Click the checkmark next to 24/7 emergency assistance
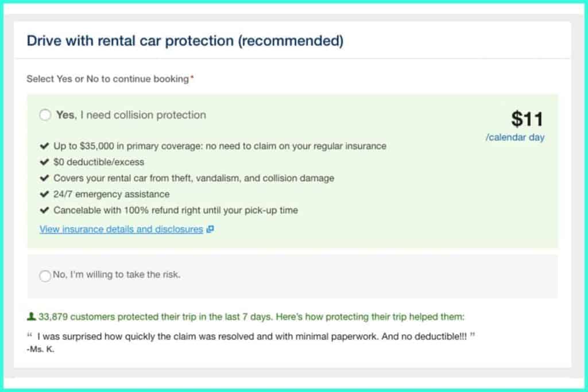The image size is (588, 392). pos(44,194)
